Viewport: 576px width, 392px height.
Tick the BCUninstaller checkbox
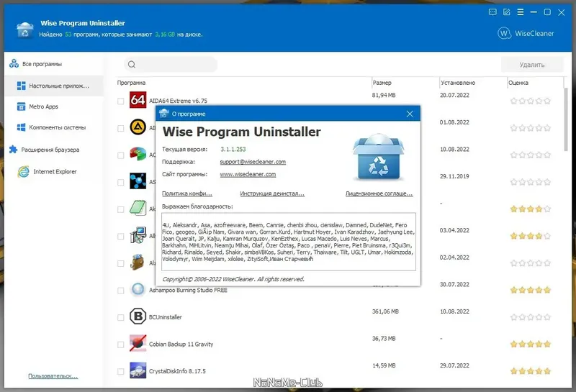[120, 317]
